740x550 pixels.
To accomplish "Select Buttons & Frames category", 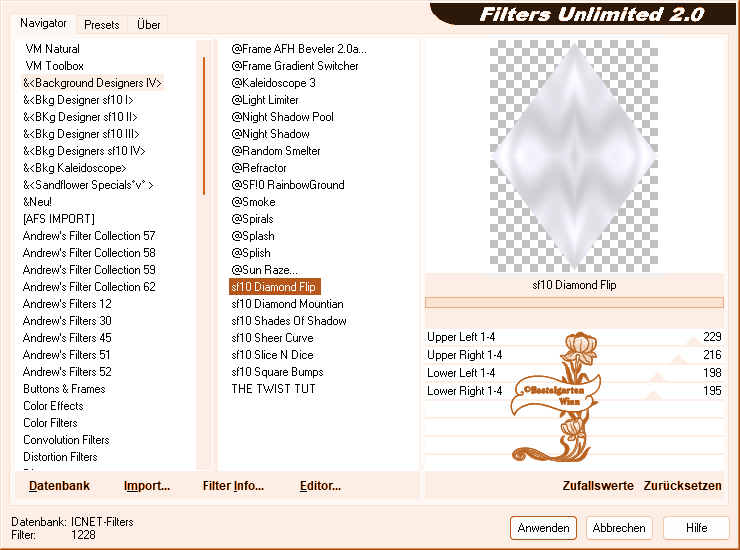I will coord(64,389).
